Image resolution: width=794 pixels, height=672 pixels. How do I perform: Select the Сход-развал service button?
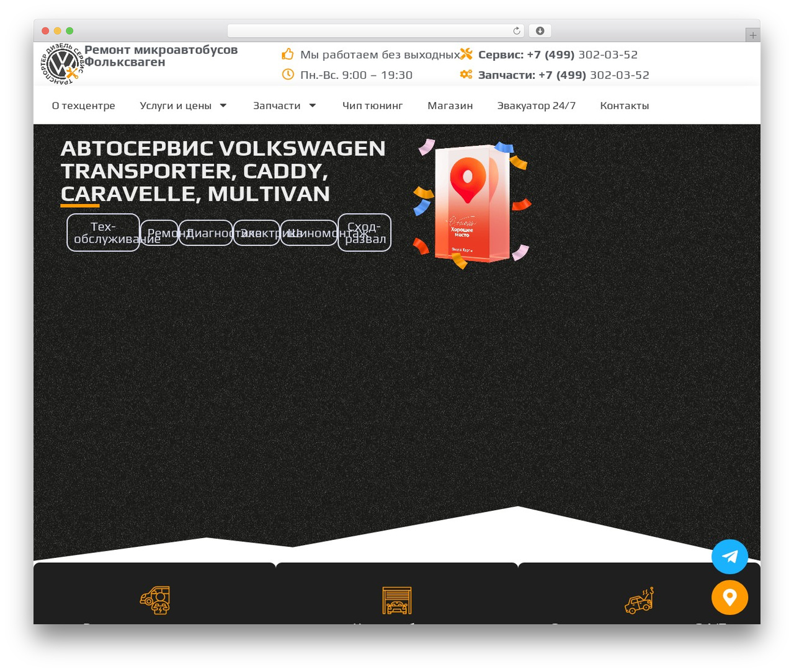coord(364,232)
